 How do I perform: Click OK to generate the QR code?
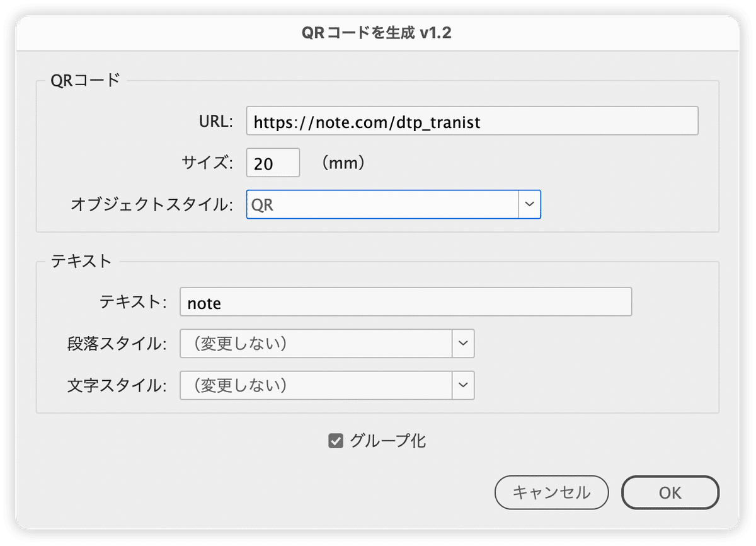coord(670,492)
